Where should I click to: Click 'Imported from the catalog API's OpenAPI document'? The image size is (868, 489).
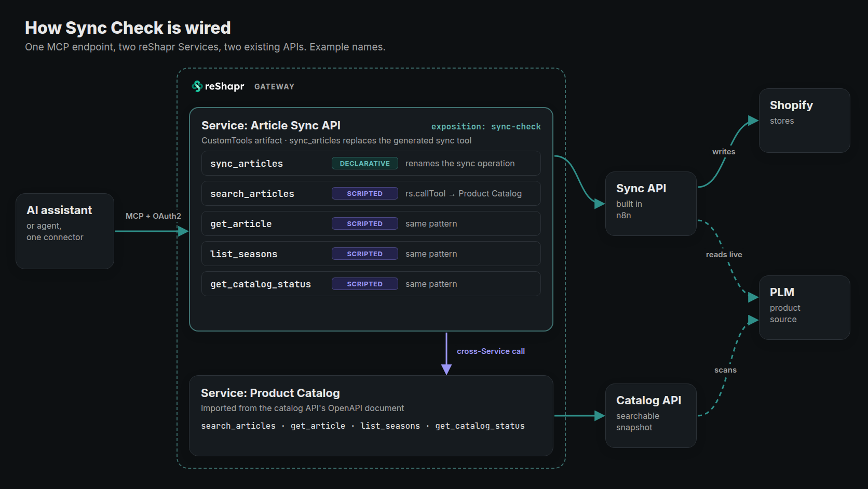[302, 408]
